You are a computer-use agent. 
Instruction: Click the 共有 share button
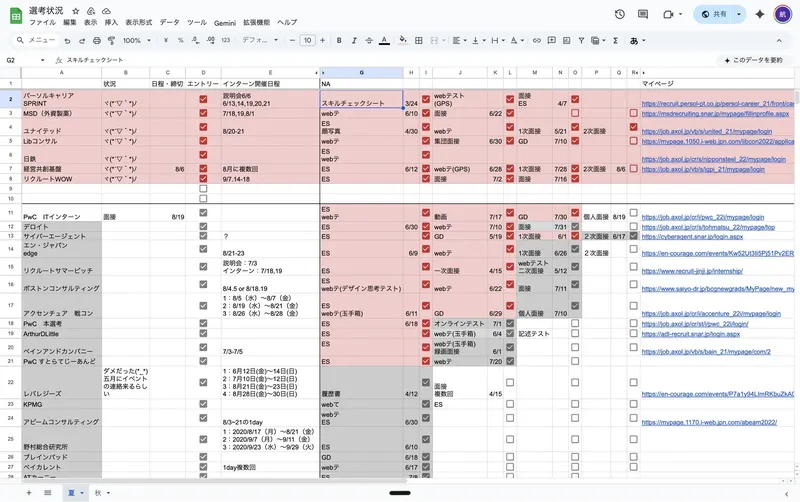[714, 14]
